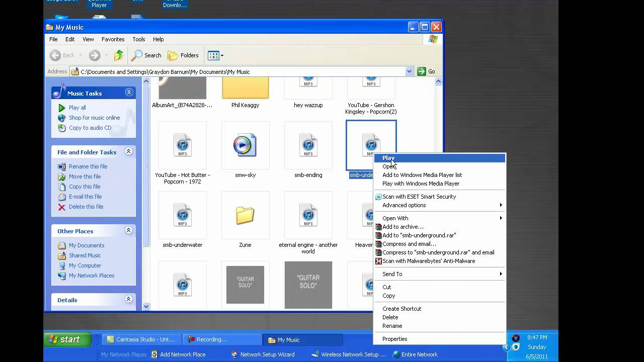Choose Add to archive... option
This screenshot has width=644, height=362.
[x=439, y=227]
